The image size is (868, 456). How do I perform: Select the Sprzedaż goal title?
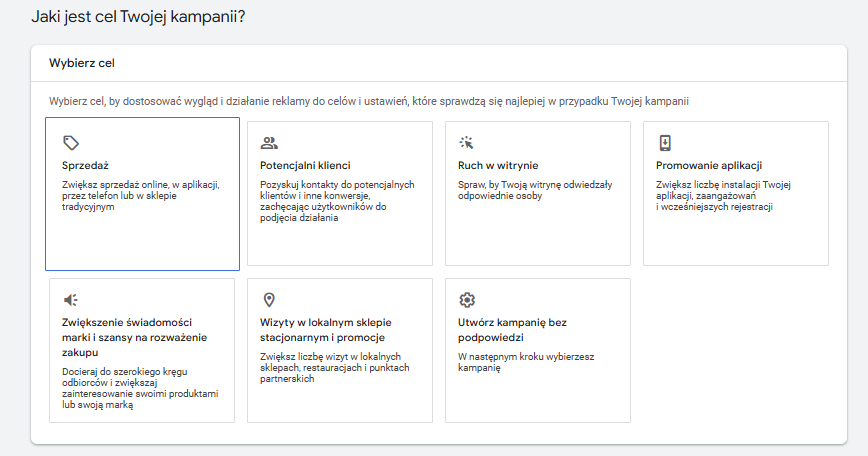point(84,165)
